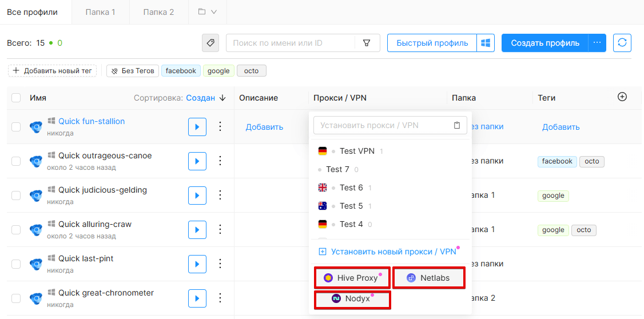Click Добавить link in Описание column
Screen dimensions: 644x319
(x=264, y=127)
